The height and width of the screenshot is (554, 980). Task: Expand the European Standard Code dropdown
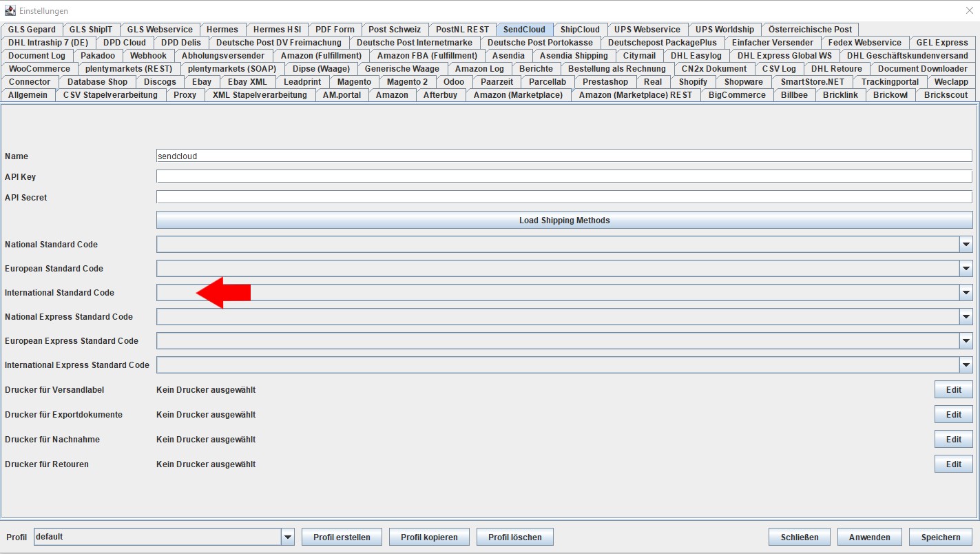(x=966, y=269)
